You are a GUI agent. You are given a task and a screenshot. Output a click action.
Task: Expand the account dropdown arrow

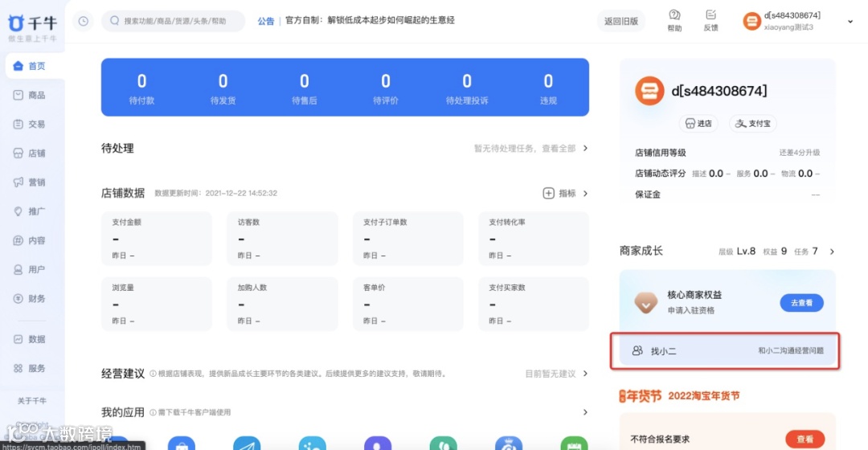850,22
